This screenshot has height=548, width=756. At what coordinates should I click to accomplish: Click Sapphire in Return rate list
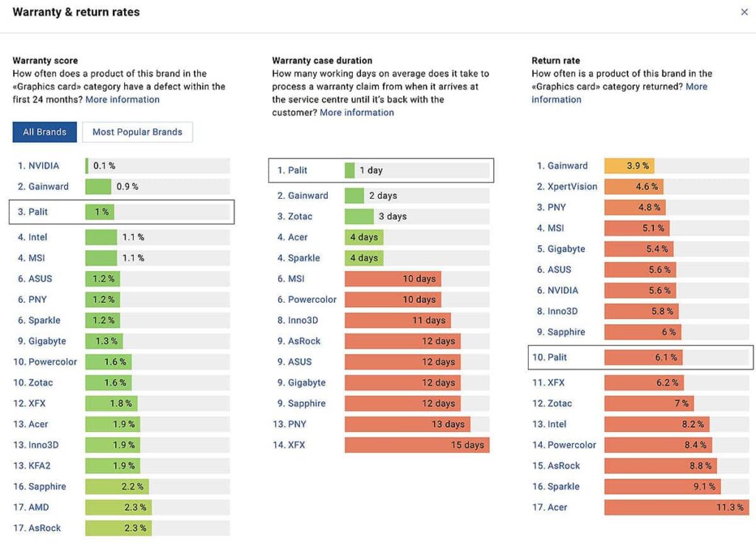click(566, 332)
